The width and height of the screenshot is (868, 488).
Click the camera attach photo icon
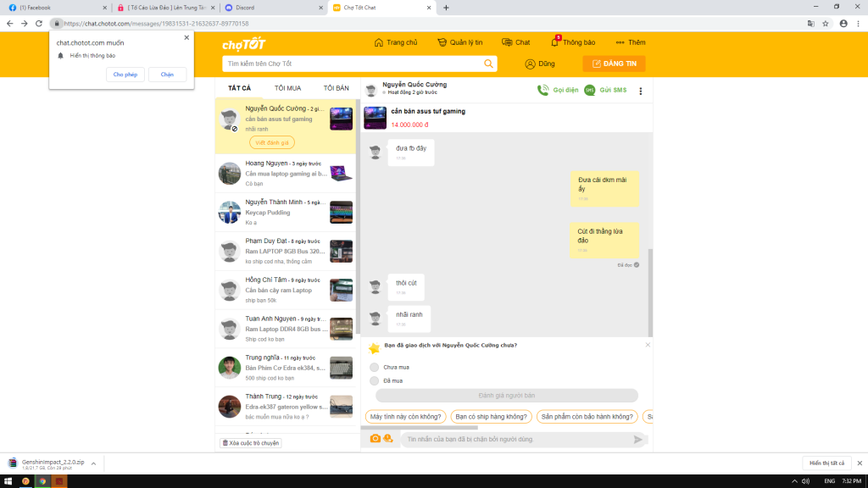click(375, 439)
